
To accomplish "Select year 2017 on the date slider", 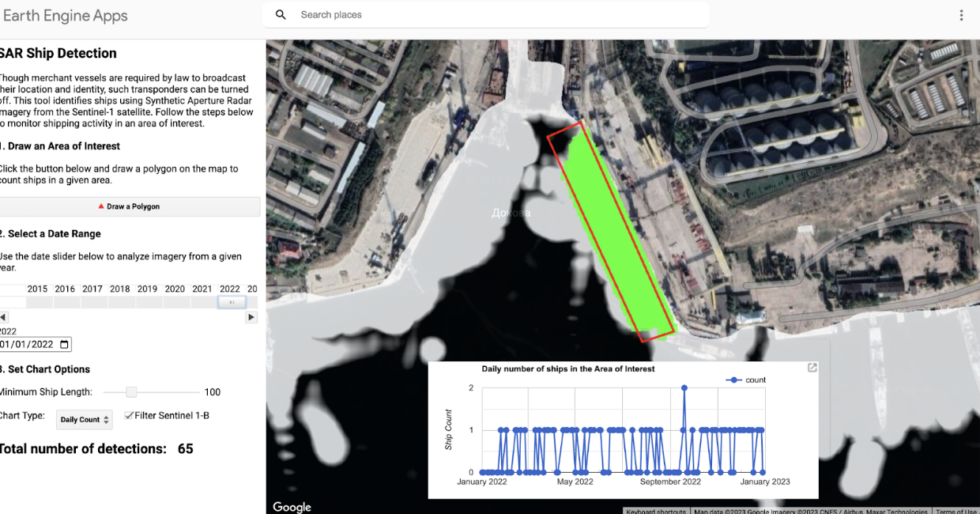I will click(x=92, y=289).
